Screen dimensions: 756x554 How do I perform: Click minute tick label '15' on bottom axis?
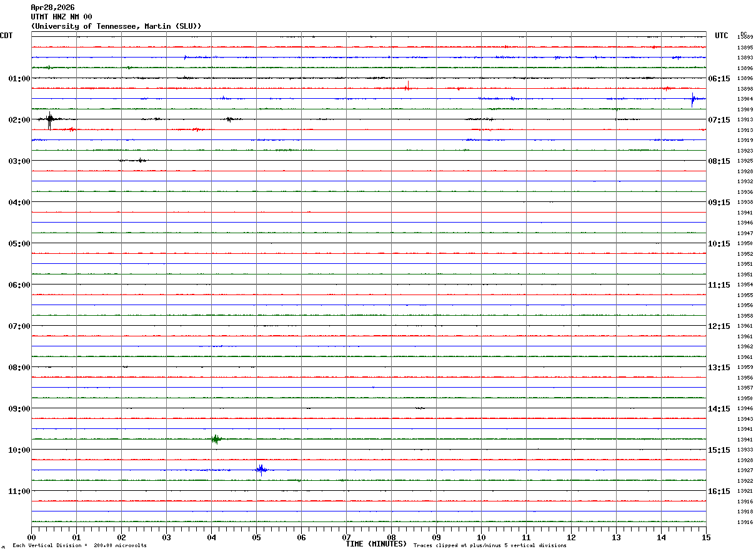tap(706, 537)
